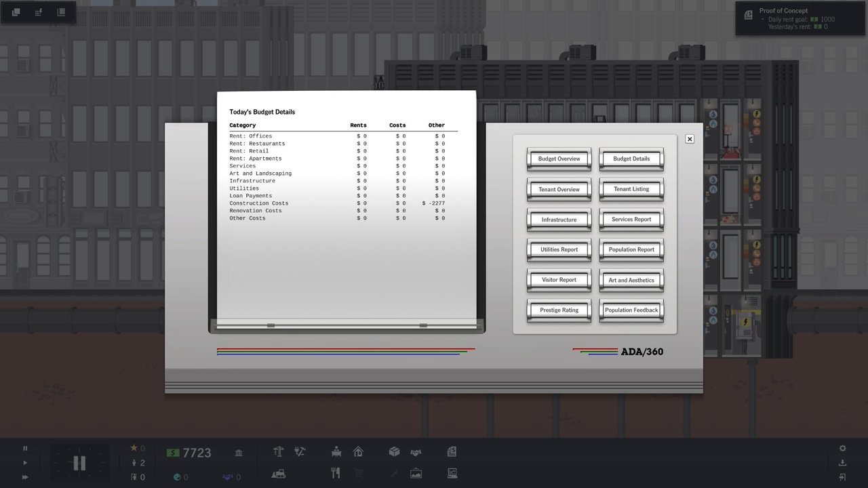Viewport: 868px width, 488px height.
Task: Toggle the utilities grid overlay icon
Action: (39, 12)
